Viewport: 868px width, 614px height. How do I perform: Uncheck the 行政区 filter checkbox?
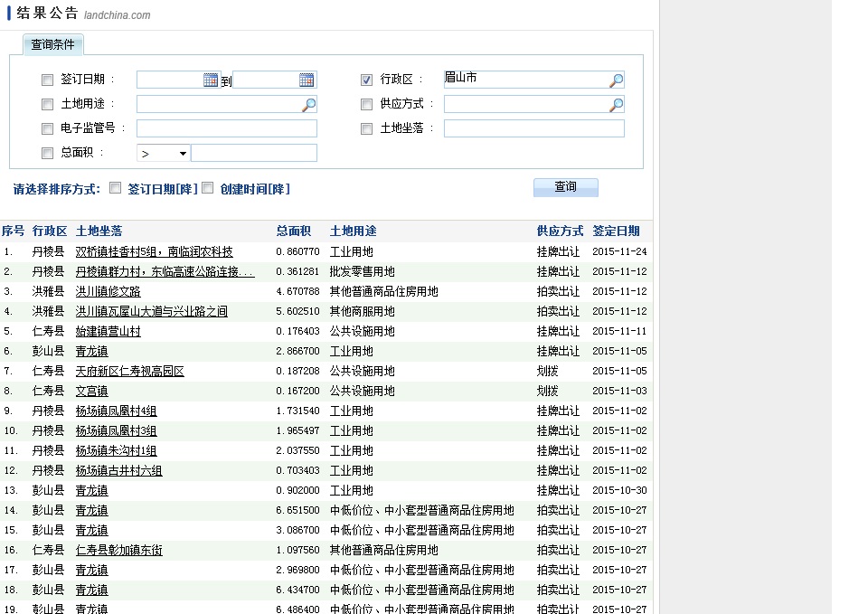366,80
